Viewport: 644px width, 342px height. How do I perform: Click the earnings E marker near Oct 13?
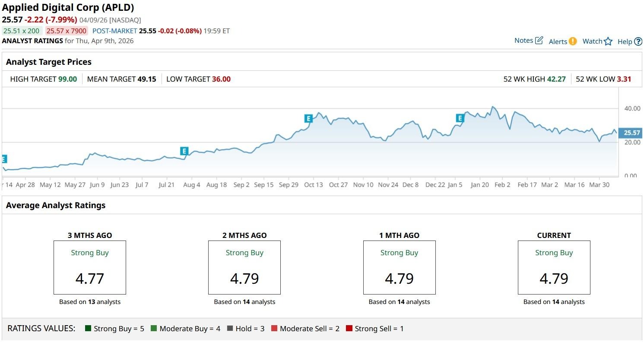308,118
